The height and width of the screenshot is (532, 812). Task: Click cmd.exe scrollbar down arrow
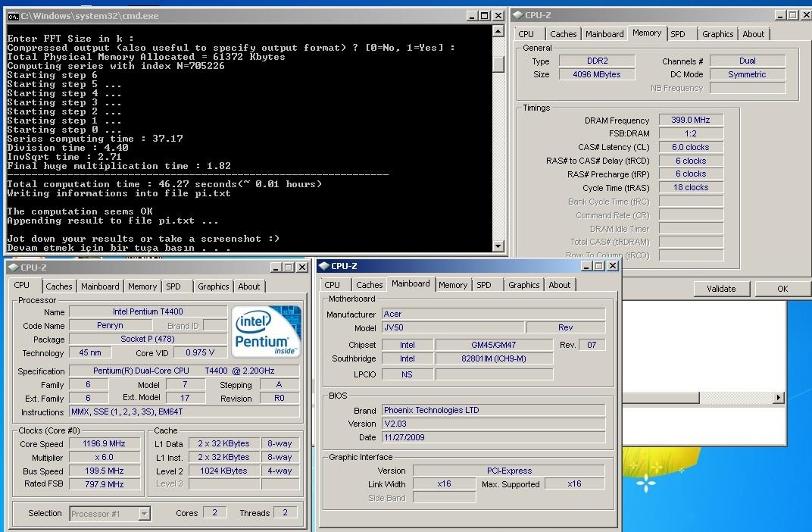498,246
